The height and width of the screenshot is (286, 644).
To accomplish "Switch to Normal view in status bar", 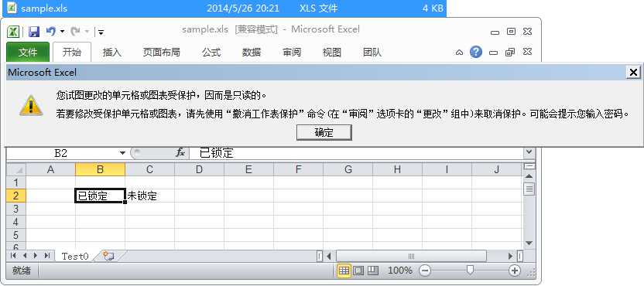I will [344, 271].
